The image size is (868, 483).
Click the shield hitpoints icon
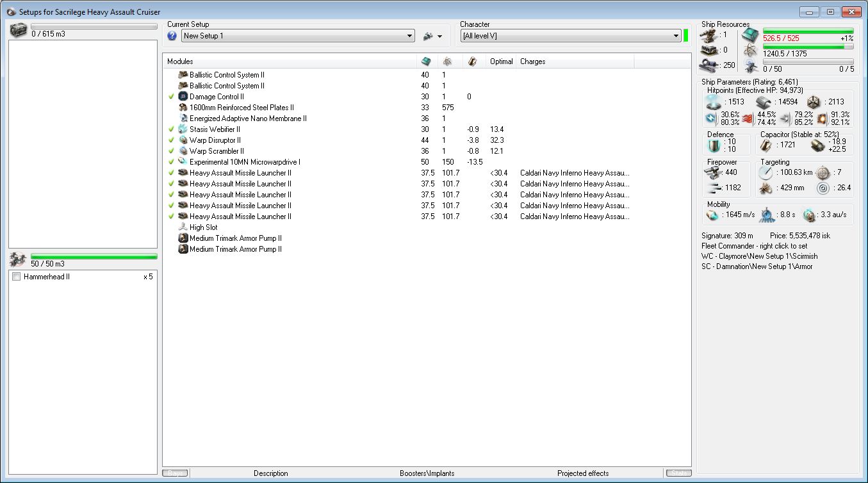(713, 102)
